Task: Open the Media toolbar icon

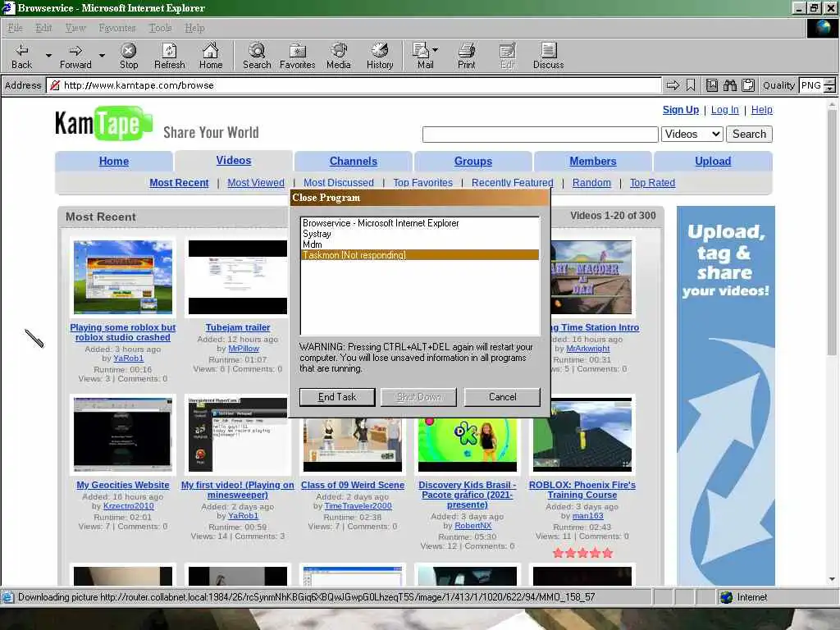Action: click(339, 56)
